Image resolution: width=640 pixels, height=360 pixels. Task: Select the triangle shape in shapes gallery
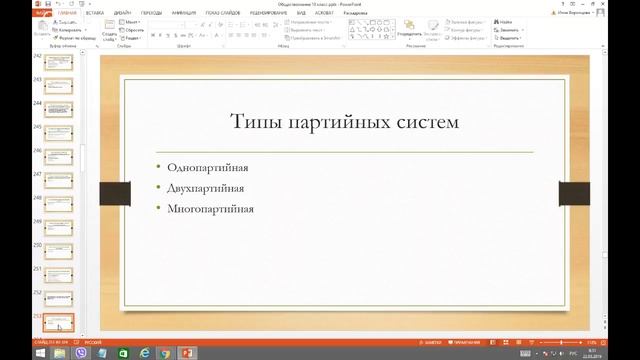[352, 29]
